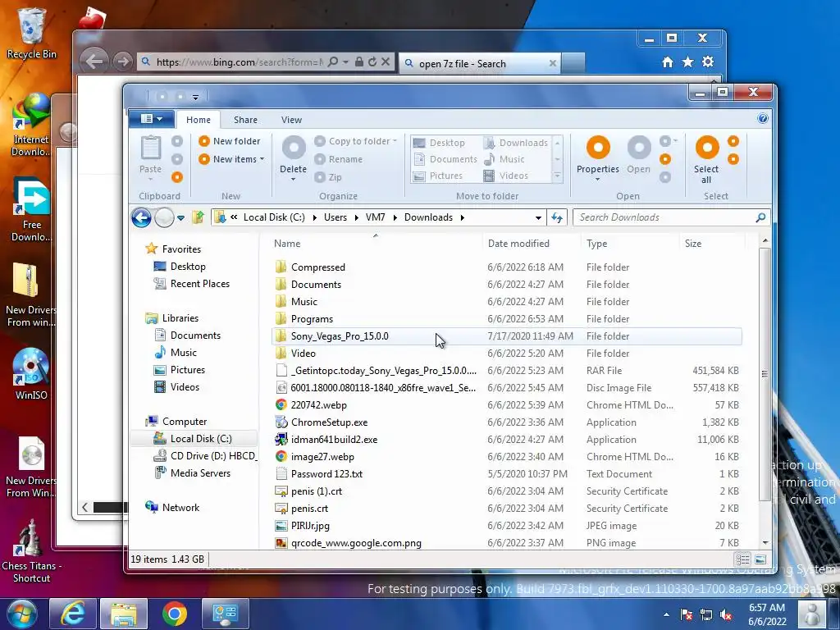This screenshot has width=840, height=630.
Task: Switch to large icons view in status bar
Action: (760, 559)
